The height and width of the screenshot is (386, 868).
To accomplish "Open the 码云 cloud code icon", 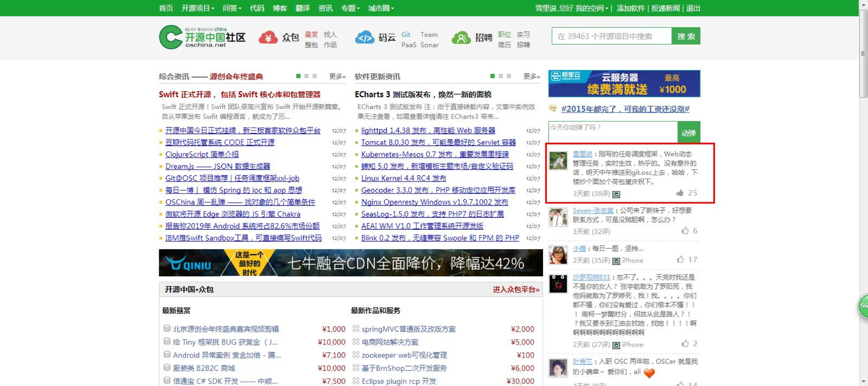I will click(x=365, y=38).
